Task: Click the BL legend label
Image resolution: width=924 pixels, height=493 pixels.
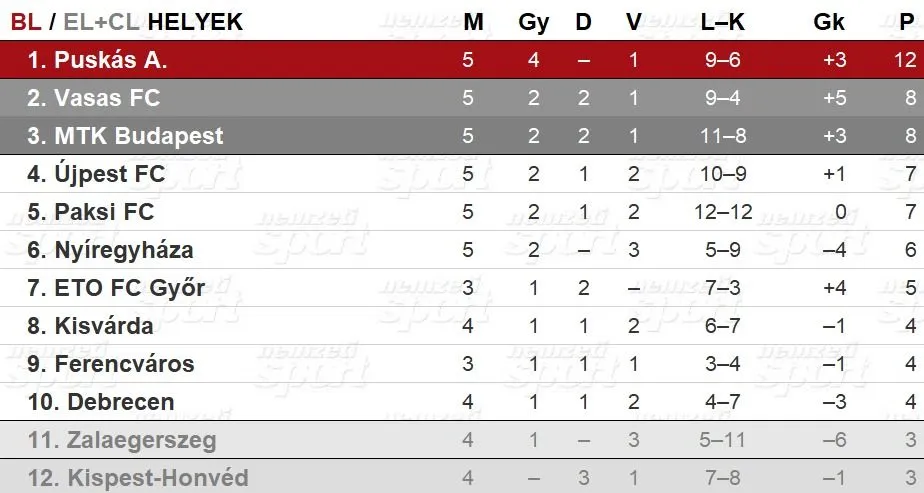Action: click(x=26, y=22)
